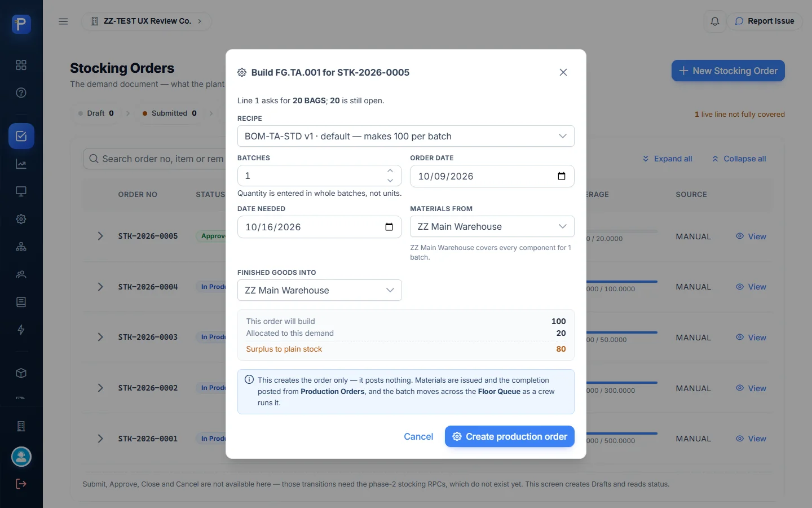The height and width of the screenshot is (508, 812).
Task: Open the ZZ-TEST UX Review Co. company selector
Action: pos(147,21)
